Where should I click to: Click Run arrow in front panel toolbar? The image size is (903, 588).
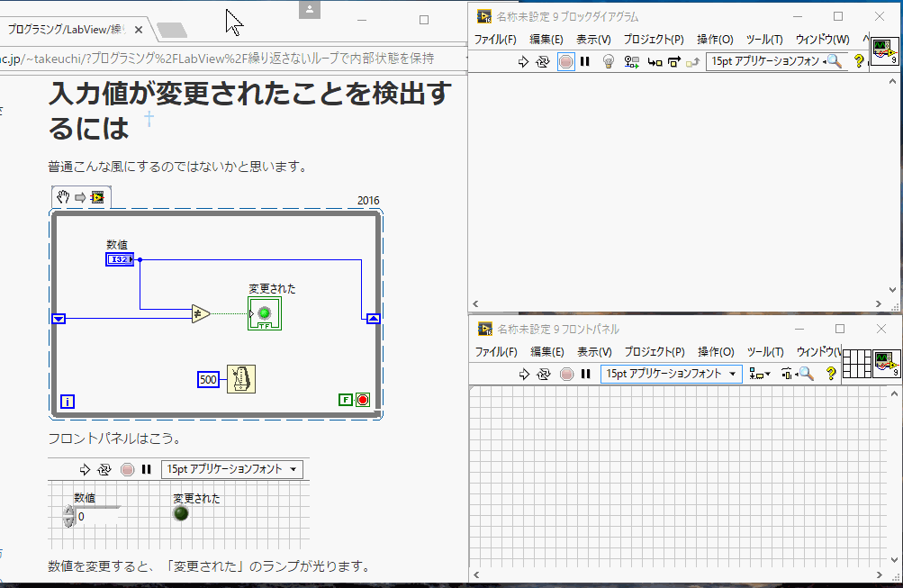pyautogui.click(x=523, y=374)
